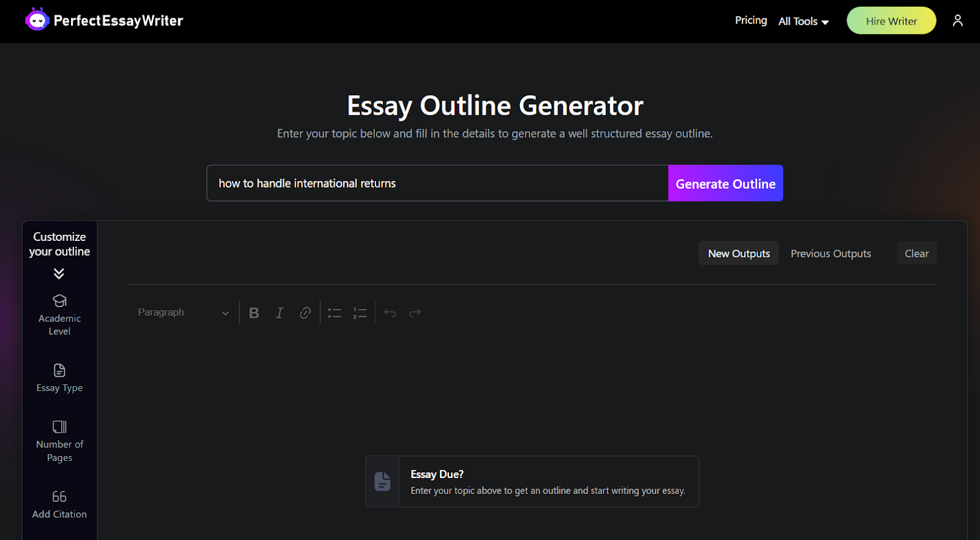Undo the last edit
This screenshot has height=540, width=980.
point(390,313)
